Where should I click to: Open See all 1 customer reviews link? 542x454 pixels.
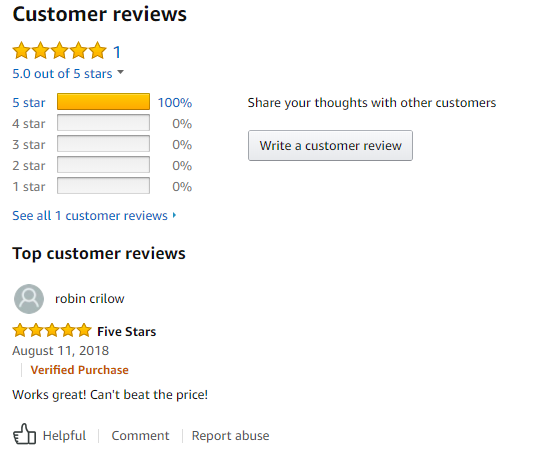(x=90, y=215)
